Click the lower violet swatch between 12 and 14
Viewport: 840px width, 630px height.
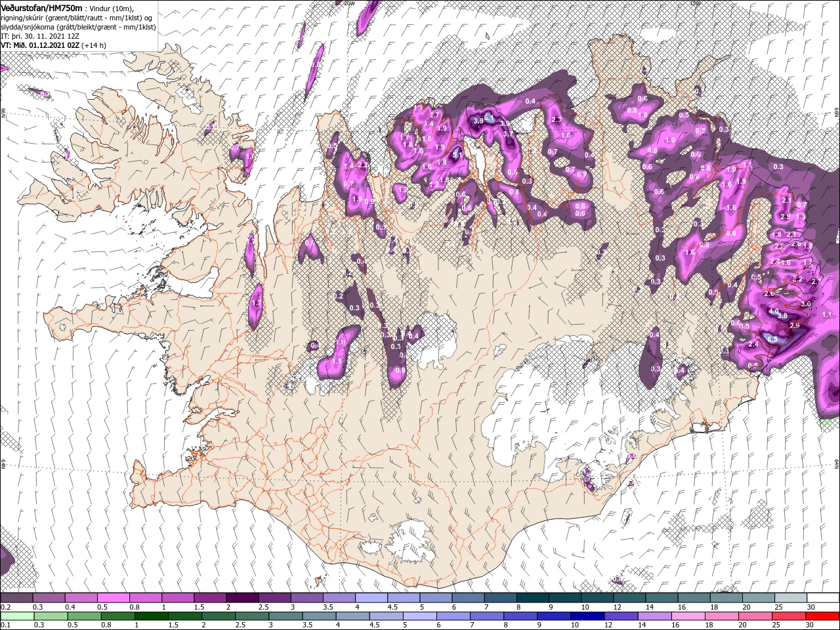pyautogui.click(x=620, y=616)
